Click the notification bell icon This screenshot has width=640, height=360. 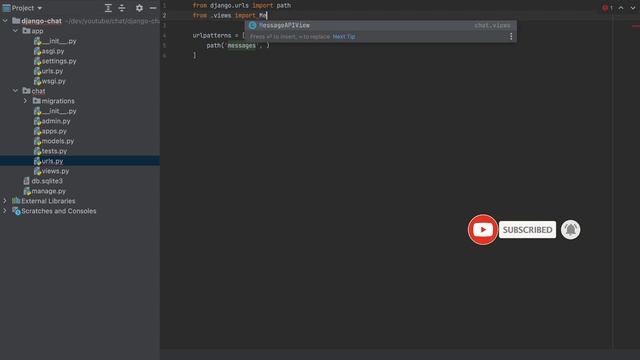tap(570, 230)
